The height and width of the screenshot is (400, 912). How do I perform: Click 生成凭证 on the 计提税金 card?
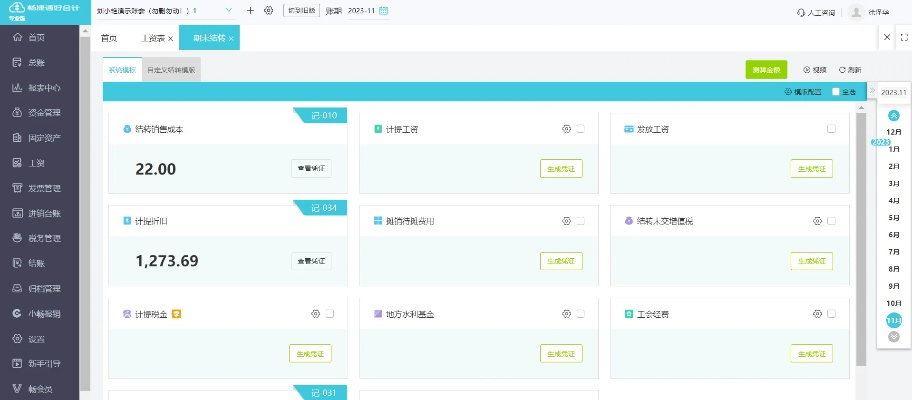tap(310, 353)
